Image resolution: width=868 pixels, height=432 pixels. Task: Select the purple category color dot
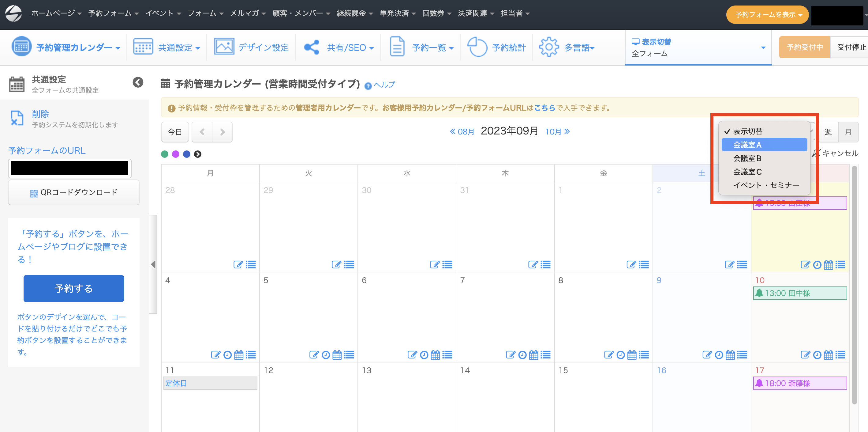(x=176, y=154)
